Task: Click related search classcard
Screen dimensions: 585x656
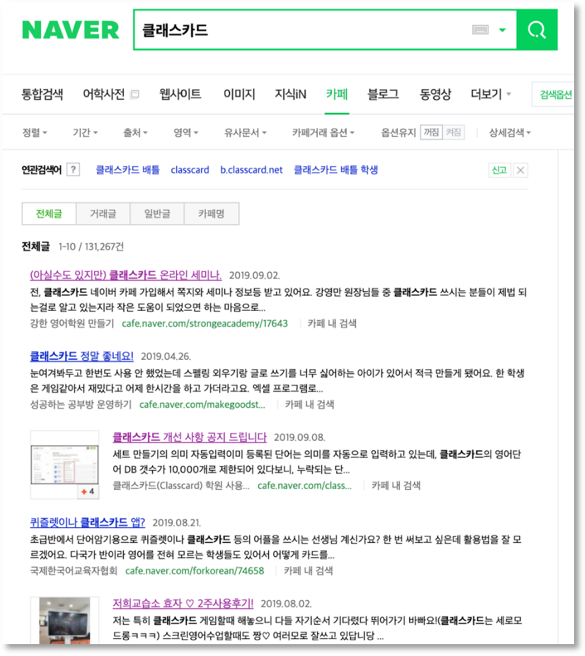Action: coord(190,170)
